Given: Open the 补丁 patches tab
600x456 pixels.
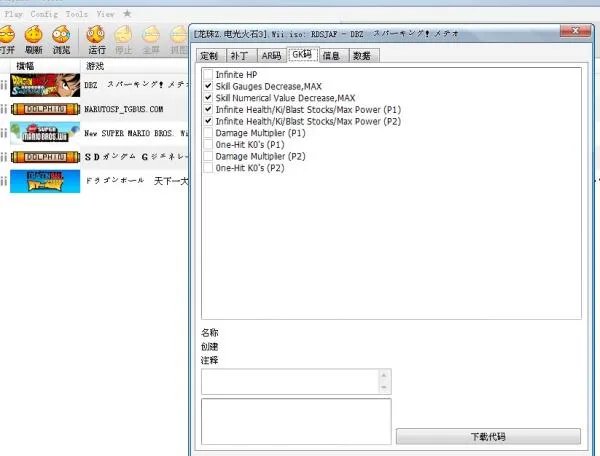Looking at the screenshot, I should pos(241,56).
